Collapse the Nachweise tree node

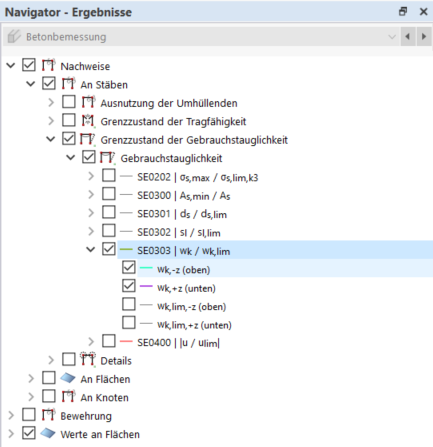11,65
